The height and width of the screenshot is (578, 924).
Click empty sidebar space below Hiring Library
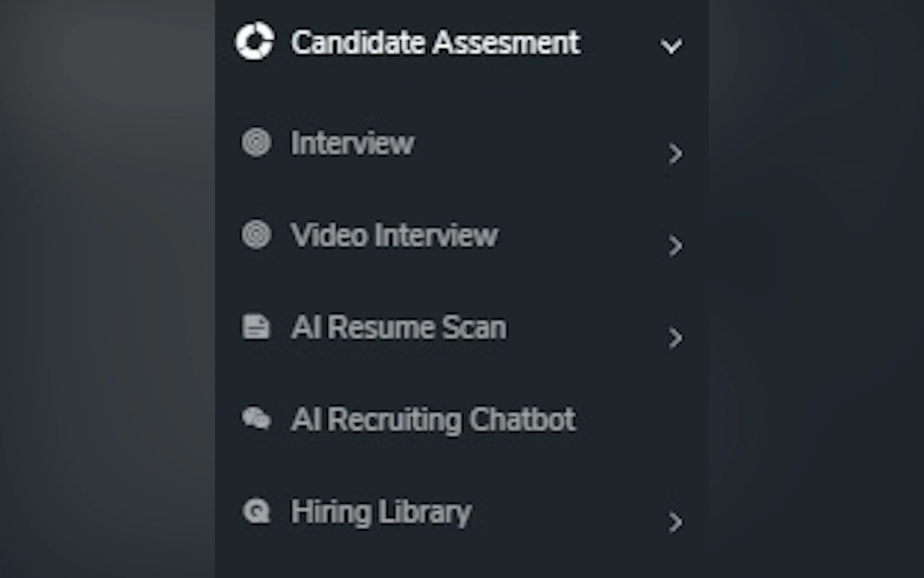[458, 558]
